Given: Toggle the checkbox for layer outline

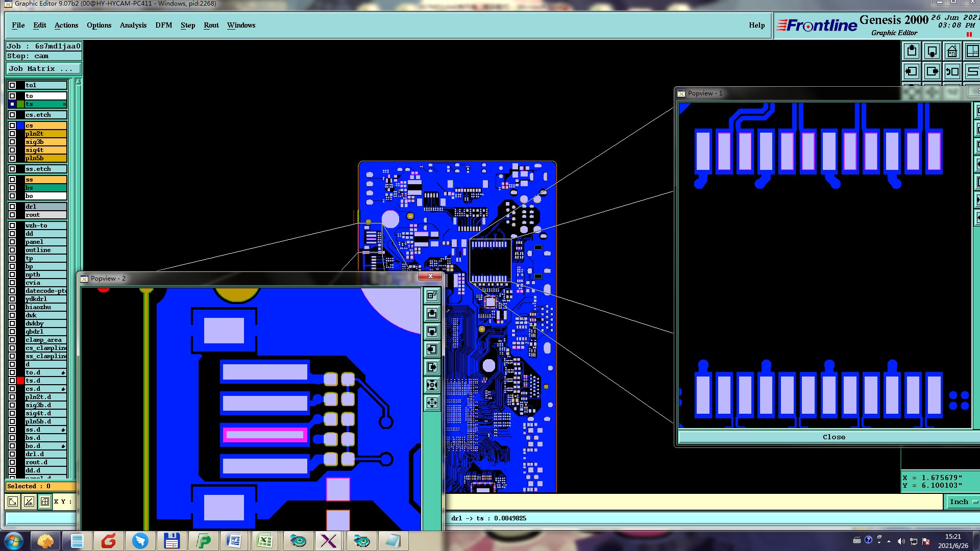Looking at the screenshot, I should pos(12,250).
